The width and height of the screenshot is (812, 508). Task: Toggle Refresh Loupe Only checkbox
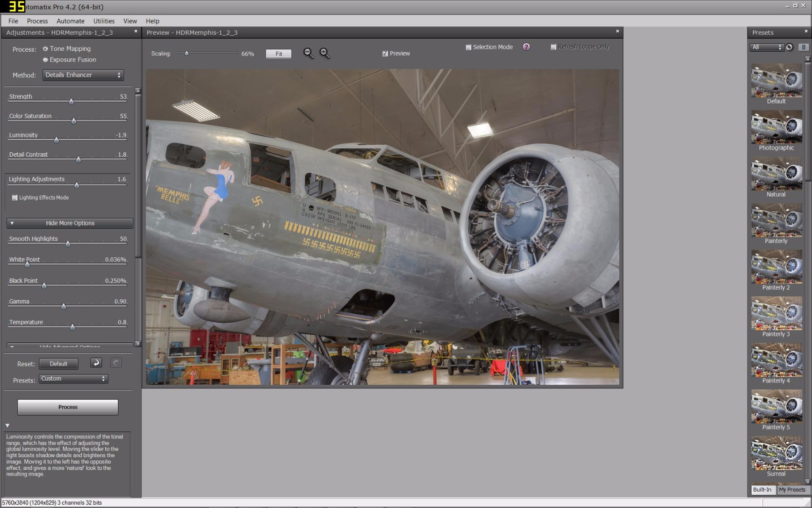tap(553, 47)
